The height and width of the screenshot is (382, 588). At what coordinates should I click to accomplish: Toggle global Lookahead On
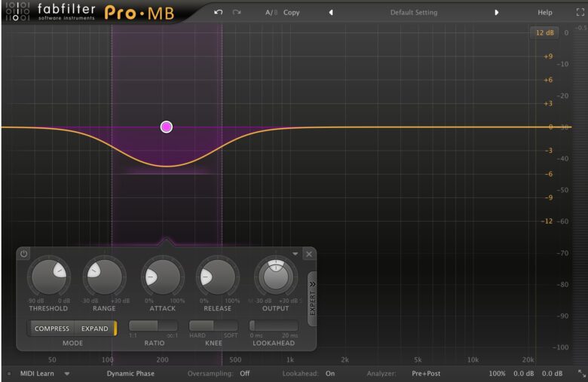pyautogui.click(x=330, y=374)
